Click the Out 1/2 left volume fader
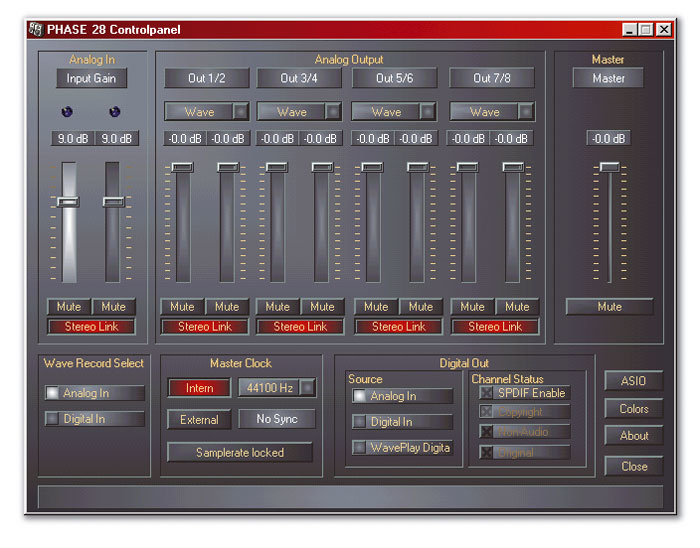The height and width of the screenshot is (548, 700). [183, 167]
